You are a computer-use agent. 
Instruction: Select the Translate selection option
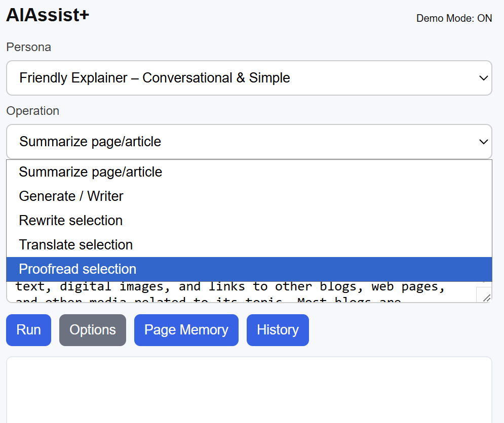click(x=76, y=245)
